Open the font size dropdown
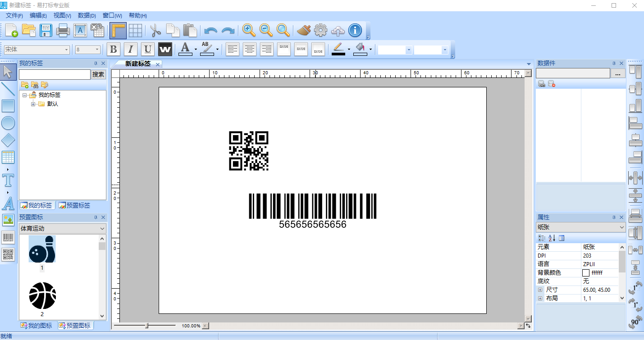This screenshot has height=340, width=644. 97,50
